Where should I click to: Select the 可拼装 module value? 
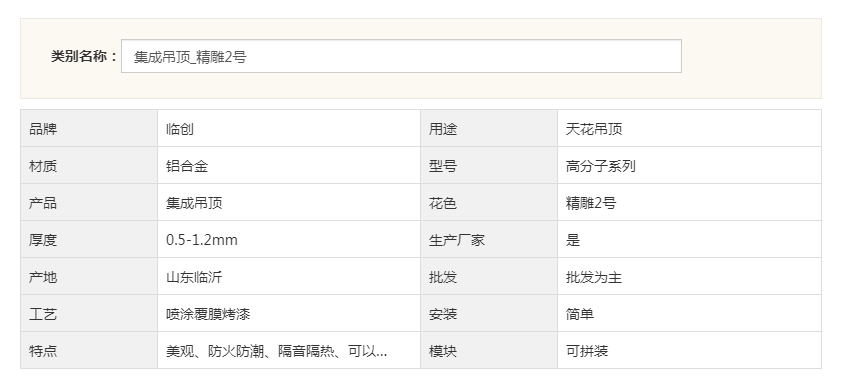click(587, 351)
